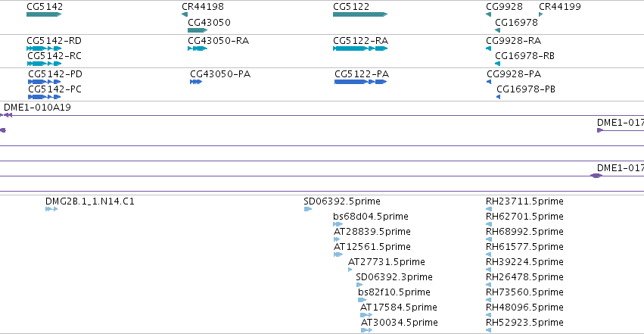This screenshot has width=644, height=334.
Task: Click the CG5122-RA transcript feature
Action: (x=360, y=48)
